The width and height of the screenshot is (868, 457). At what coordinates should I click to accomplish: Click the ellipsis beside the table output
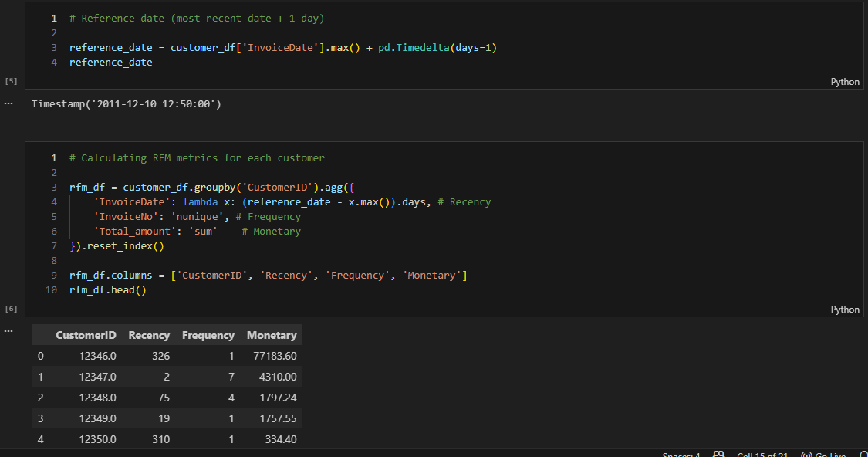click(x=8, y=330)
